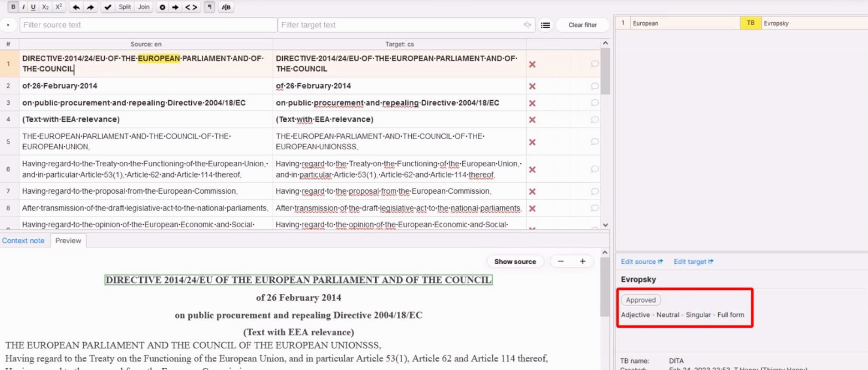Image resolution: width=868 pixels, height=370 pixels.
Task: Open the filter list options menu
Action: [545, 25]
